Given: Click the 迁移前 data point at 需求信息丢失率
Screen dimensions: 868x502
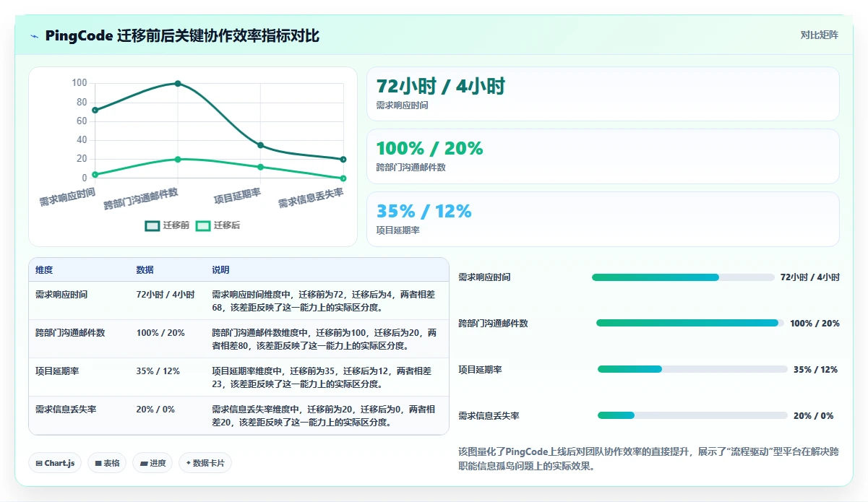Looking at the screenshot, I should tap(343, 160).
